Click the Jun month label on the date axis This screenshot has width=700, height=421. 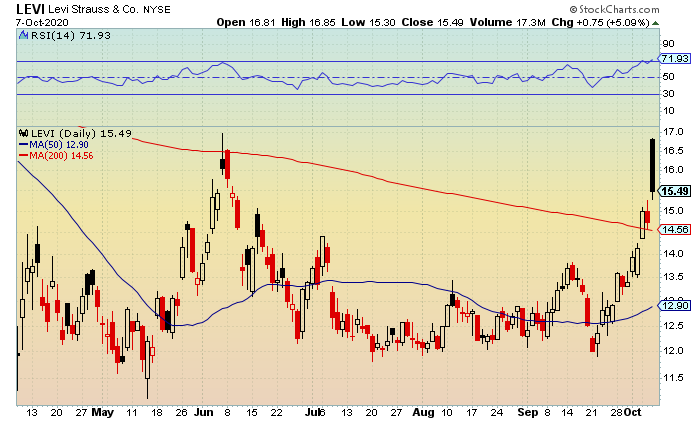tap(203, 413)
